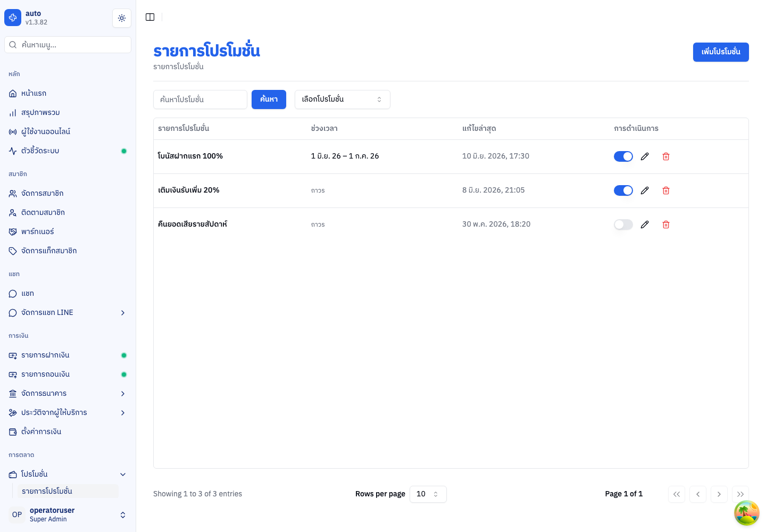Open ตัวชี้วัดระบบ menu item
This screenshot has height=532, width=766.
[68, 151]
